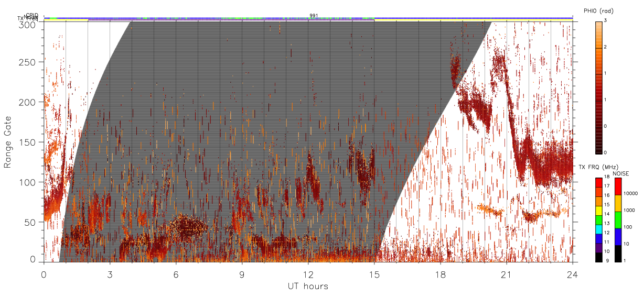The width and height of the screenshot is (644, 297).
Task: Click x-axis tick label "12" on time axis
Action: (308, 274)
